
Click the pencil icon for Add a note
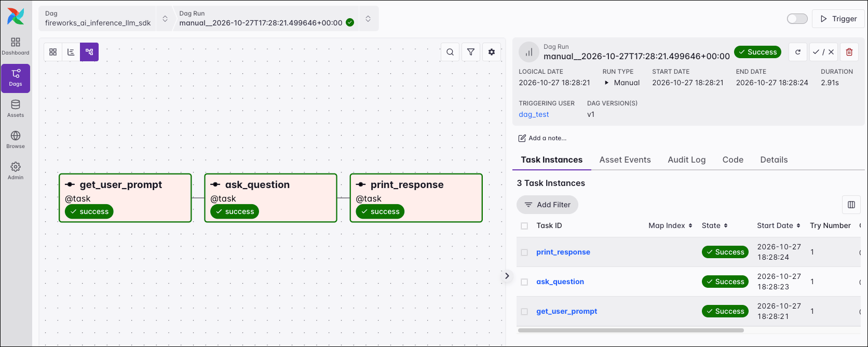point(522,138)
